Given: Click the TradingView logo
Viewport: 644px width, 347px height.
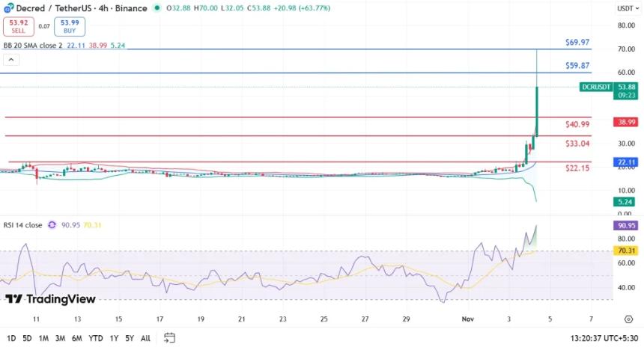Looking at the screenshot, I should (51, 299).
